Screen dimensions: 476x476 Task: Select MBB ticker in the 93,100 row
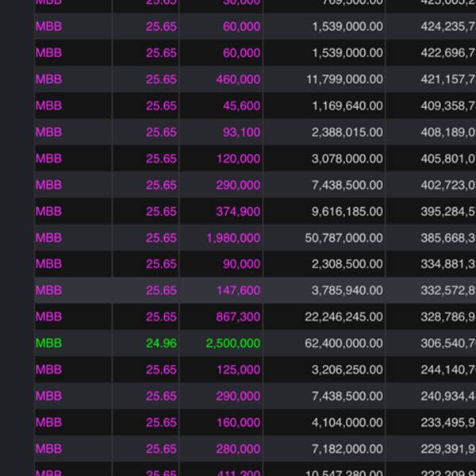click(48, 132)
